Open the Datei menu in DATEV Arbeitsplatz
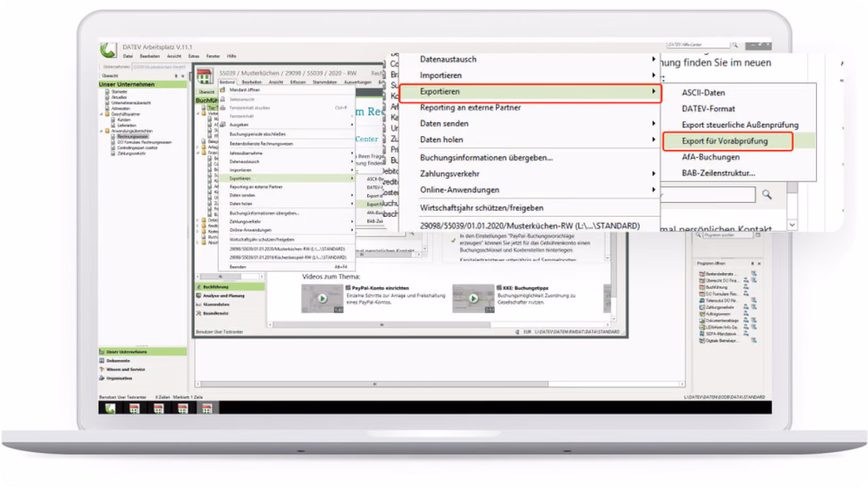Image resolution: width=868 pixels, height=488 pixels. pyautogui.click(x=128, y=56)
